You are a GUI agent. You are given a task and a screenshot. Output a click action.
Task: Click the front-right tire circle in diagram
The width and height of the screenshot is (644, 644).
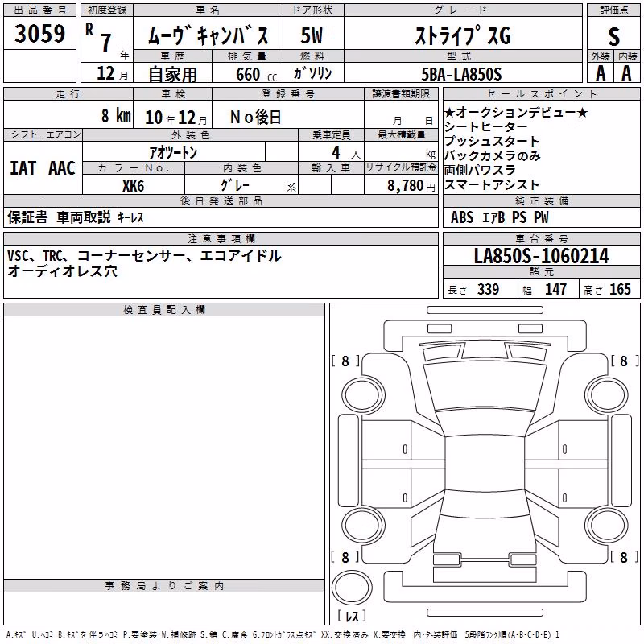[x=608, y=395]
